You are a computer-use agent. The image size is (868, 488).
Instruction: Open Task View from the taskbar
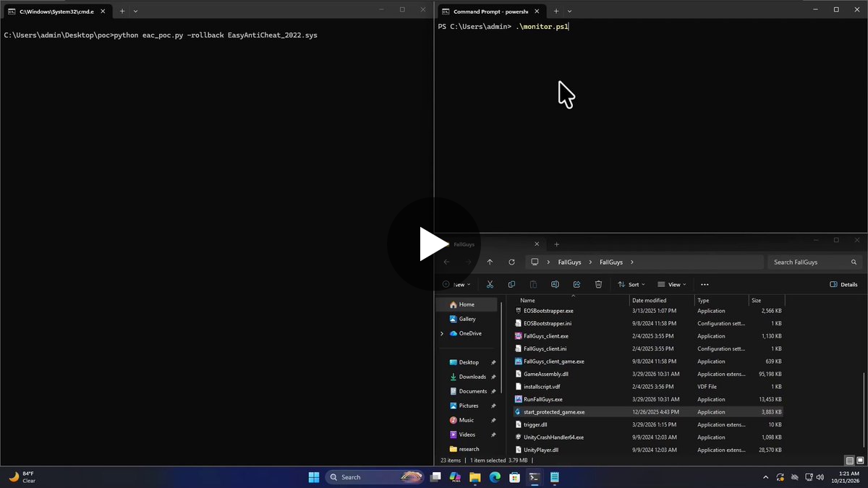[435, 477]
